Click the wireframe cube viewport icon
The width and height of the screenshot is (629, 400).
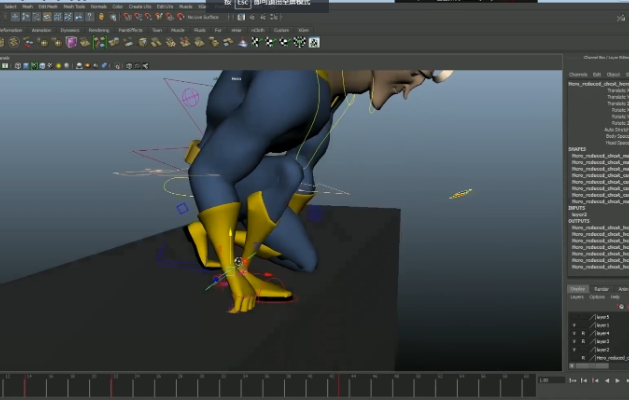(x=18, y=66)
